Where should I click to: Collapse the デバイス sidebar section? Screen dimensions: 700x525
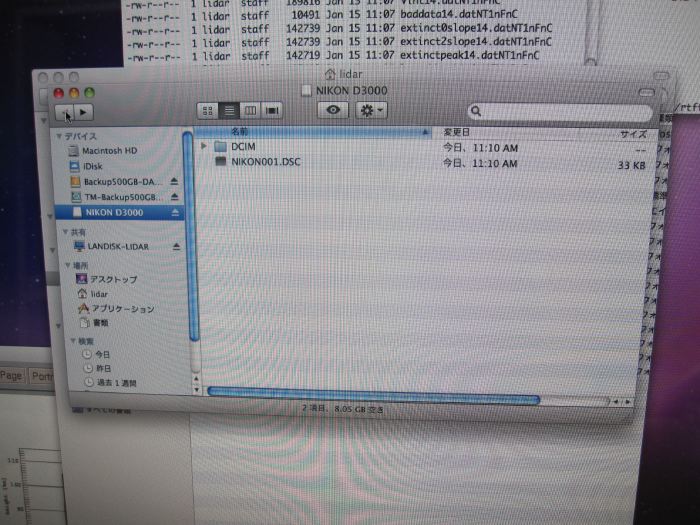[59, 136]
